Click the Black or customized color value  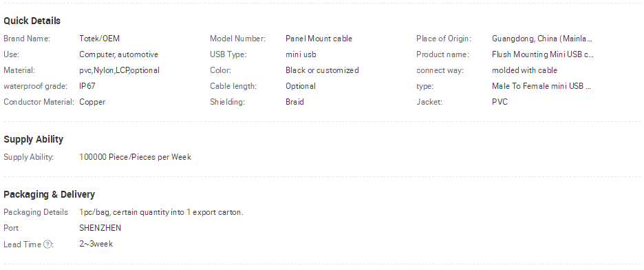click(322, 70)
